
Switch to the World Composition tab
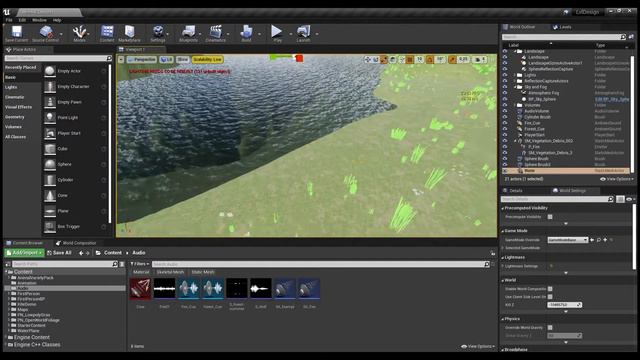click(x=76, y=243)
